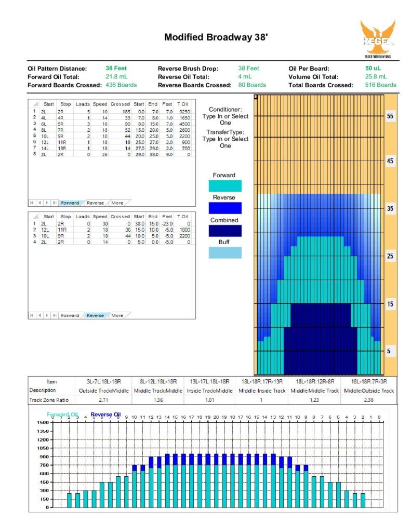Click T.Oil cell '4500' in forward table
This screenshot has width=411, height=532.
[184, 124]
